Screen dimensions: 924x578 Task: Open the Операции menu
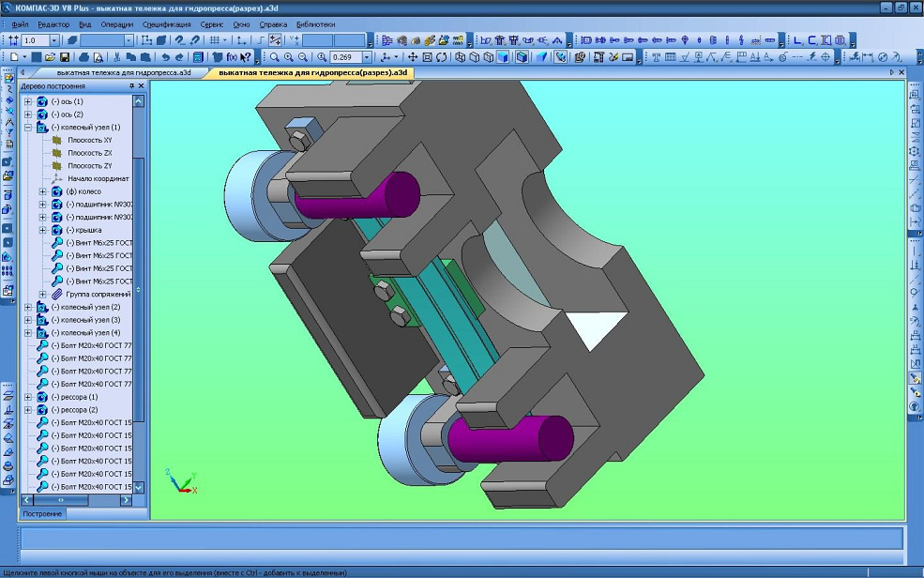116,23
